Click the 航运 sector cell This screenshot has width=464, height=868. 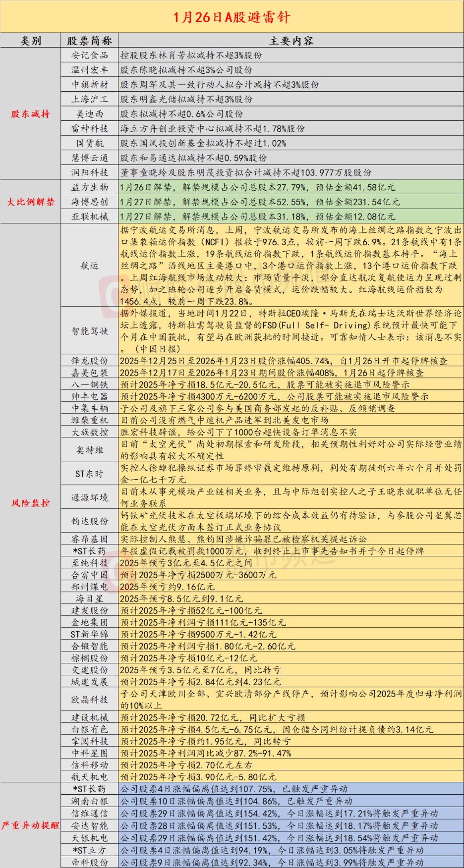89,265
